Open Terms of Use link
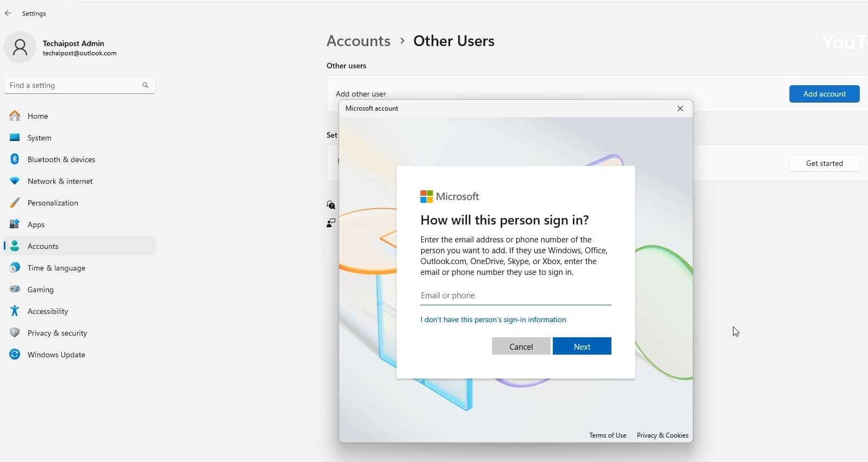The image size is (868, 462). point(608,435)
